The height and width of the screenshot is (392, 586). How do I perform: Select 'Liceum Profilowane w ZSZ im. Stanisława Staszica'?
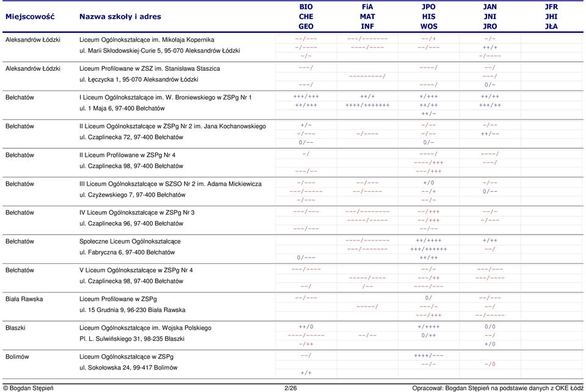pos(150,68)
